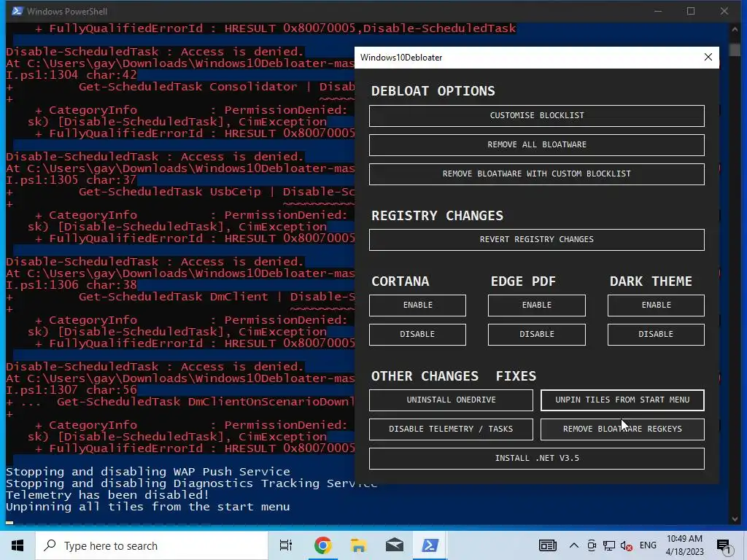Click PowerShell icon in taskbar

[x=430, y=545]
